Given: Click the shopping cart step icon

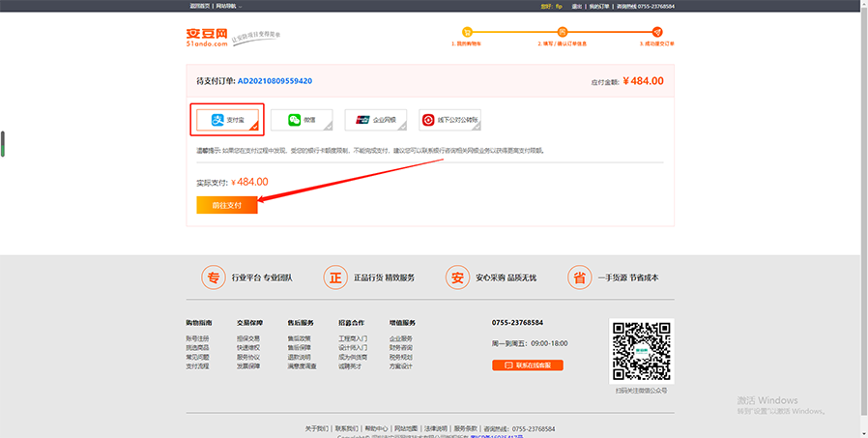Looking at the screenshot, I should (x=467, y=32).
